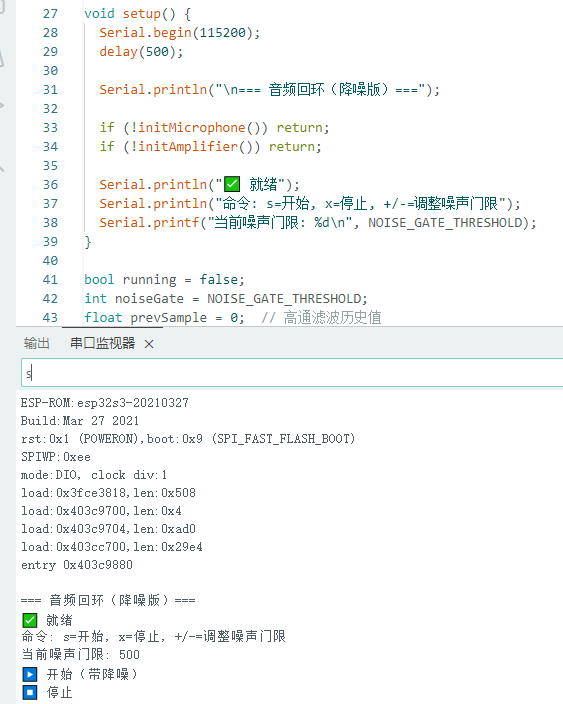The height and width of the screenshot is (704, 563).
Task: Click the closing brace on line 39
Action: click(x=88, y=242)
